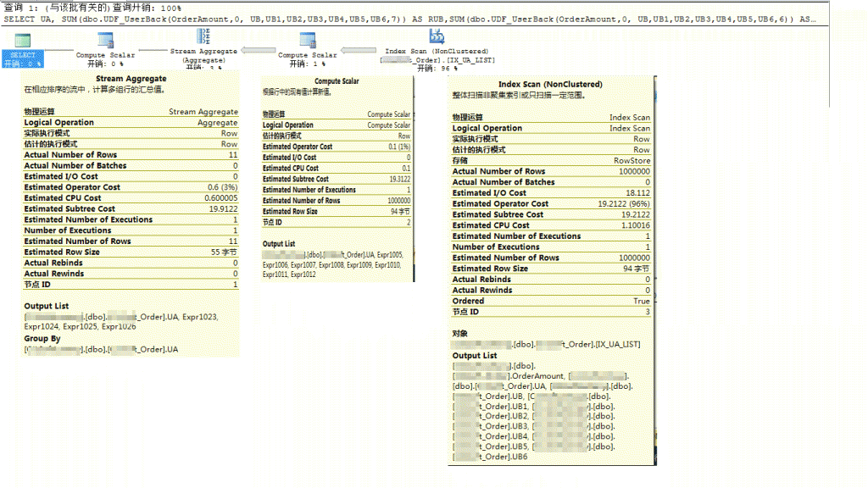Click the query cost header line

[92, 8]
